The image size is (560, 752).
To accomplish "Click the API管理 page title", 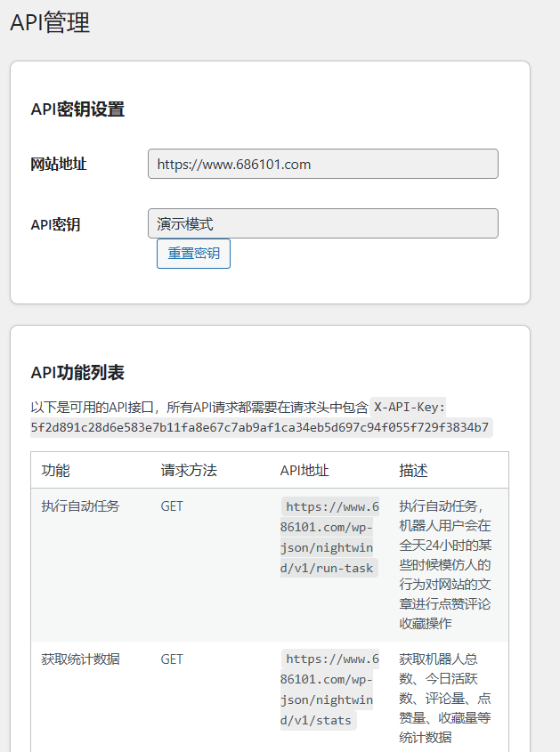I will click(50, 22).
